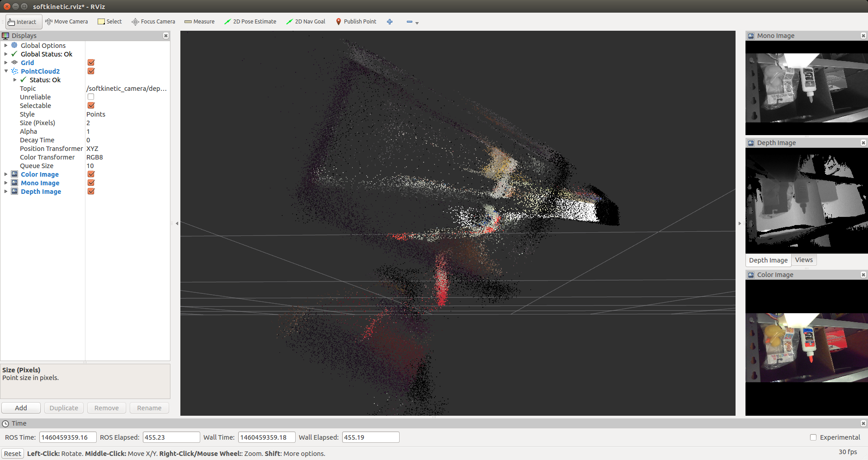
Task: Click the Global Options gear icon
Action: pyautogui.click(x=14, y=45)
